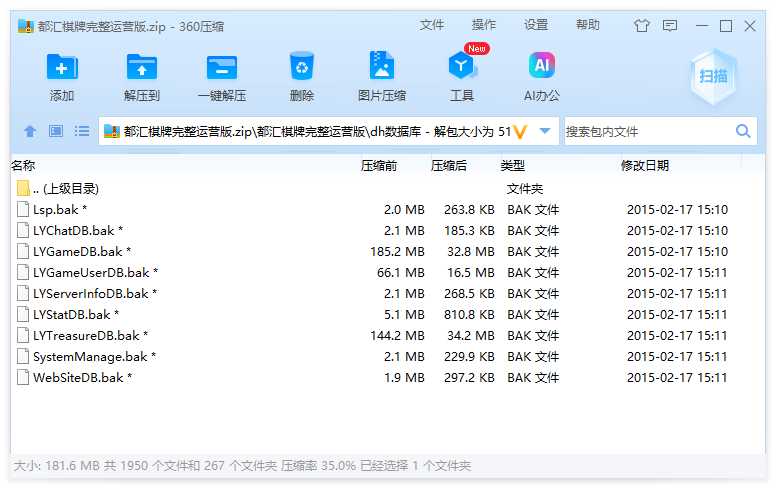
Task: Open the 文件 (File) menu
Action: (432, 25)
